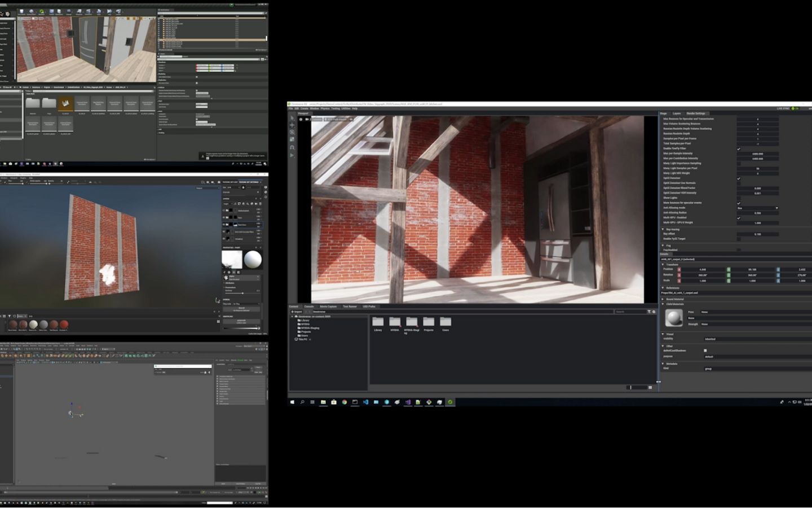Click the material preview sphere in Child Materials
Screen dimensions: 812x508
point(674,318)
